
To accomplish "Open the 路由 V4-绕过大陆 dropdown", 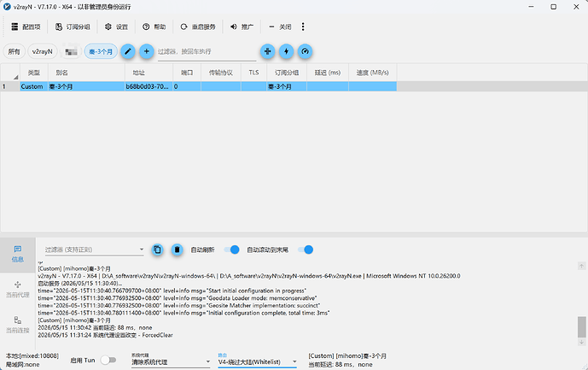I will point(257,360).
